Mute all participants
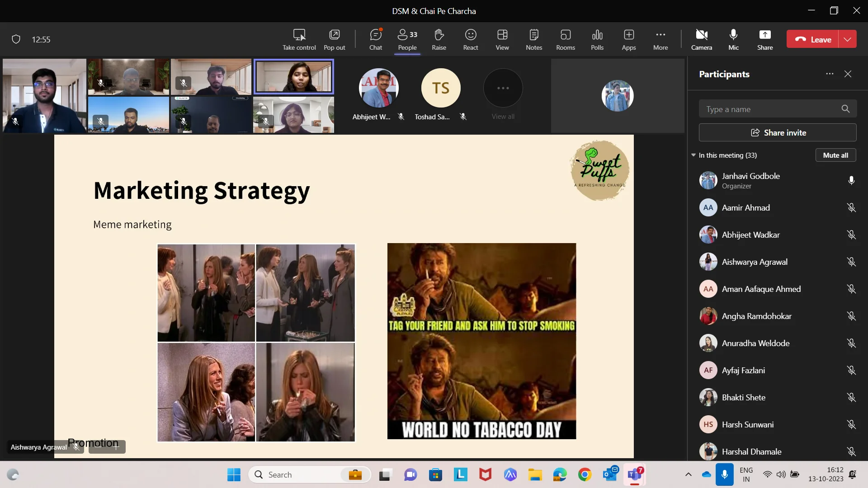The height and width of the screenshot is (488, 868). click(835, 155)
